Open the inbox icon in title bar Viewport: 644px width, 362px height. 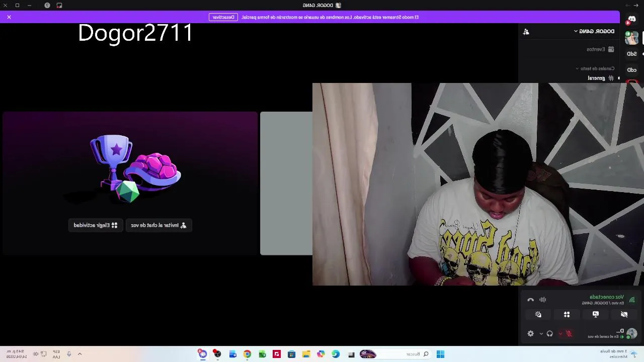(x=59, y=5)
